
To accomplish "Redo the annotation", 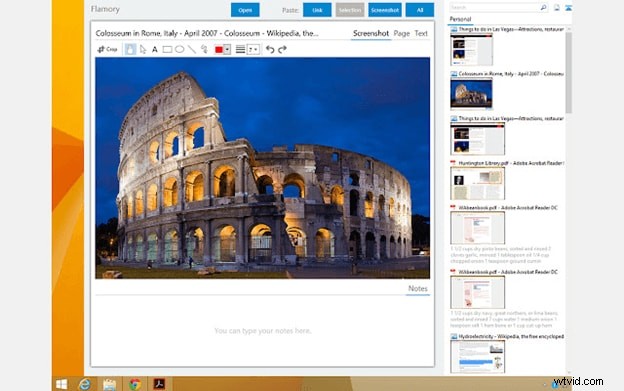I will [283, 49].
